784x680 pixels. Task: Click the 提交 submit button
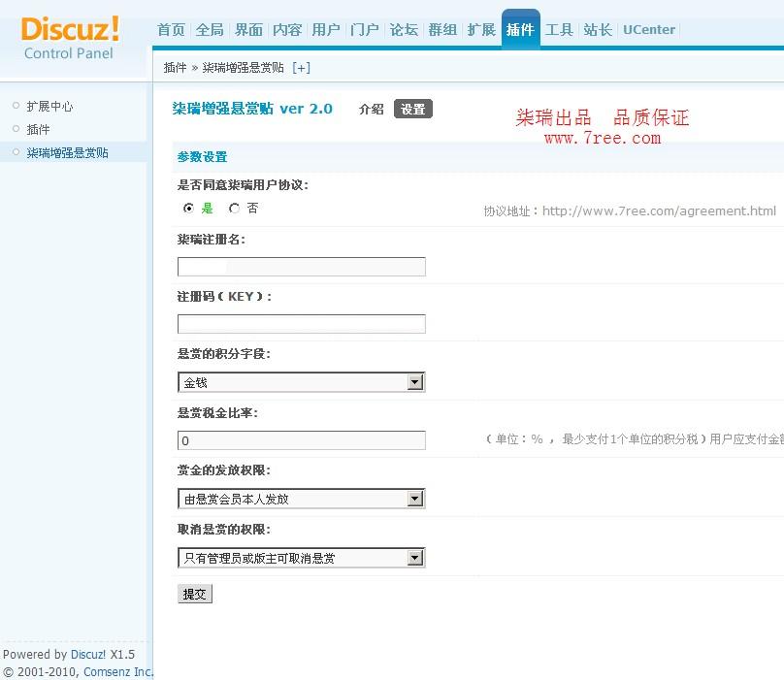tap(194, 594)
